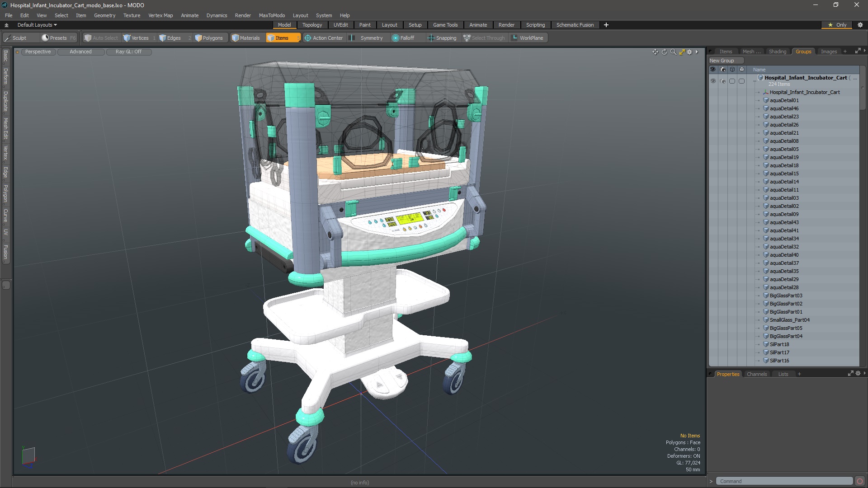Select the SmallGlass_Part04 item
Image resolution: width=868 pixels, height=488 pixels.
coord(790,320)
